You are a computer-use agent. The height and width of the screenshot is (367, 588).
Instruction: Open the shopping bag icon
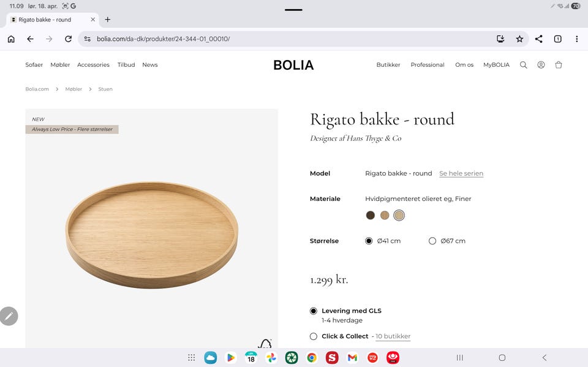[x=559, y=65]
